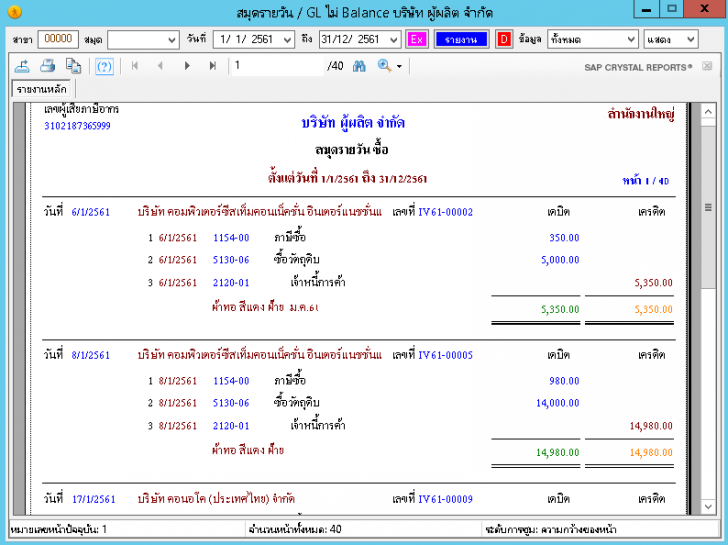Click the หน้า 1 / 40 page label
This screenshot has width=728, height=545.
pyautogui.click(x=645, y=181)
